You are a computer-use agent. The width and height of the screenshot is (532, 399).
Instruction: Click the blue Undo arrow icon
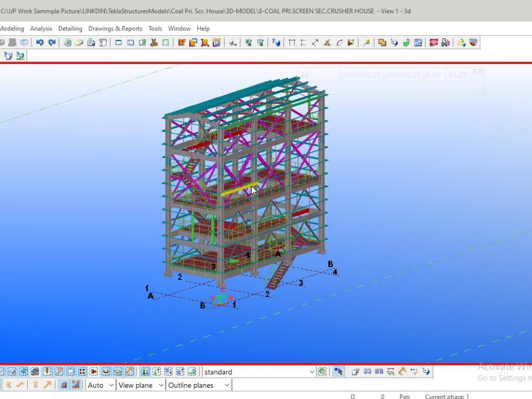coord(40,43)
